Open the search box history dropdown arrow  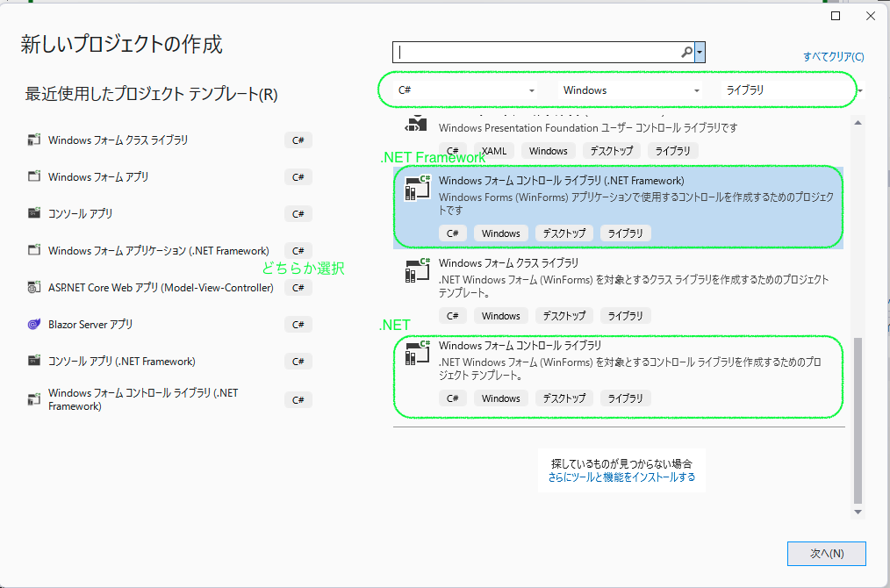coord(700,52)
